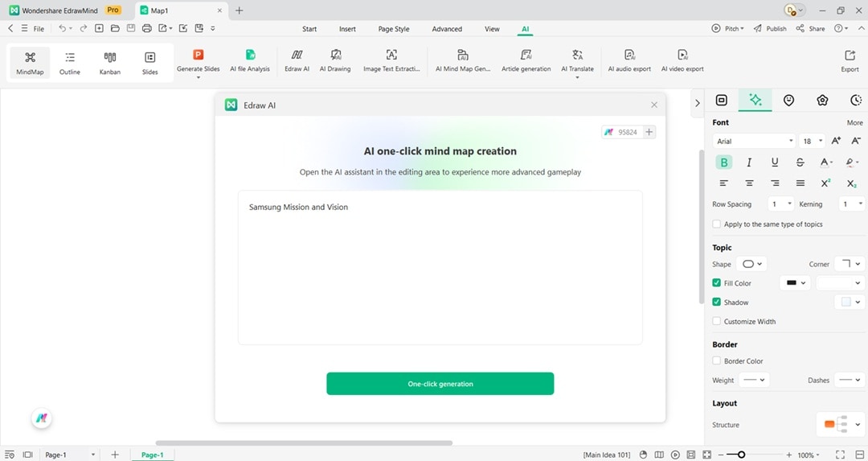The height and width of the screenshot is (461, 868).
Task: Click the Pitch button
Action: 728,28
